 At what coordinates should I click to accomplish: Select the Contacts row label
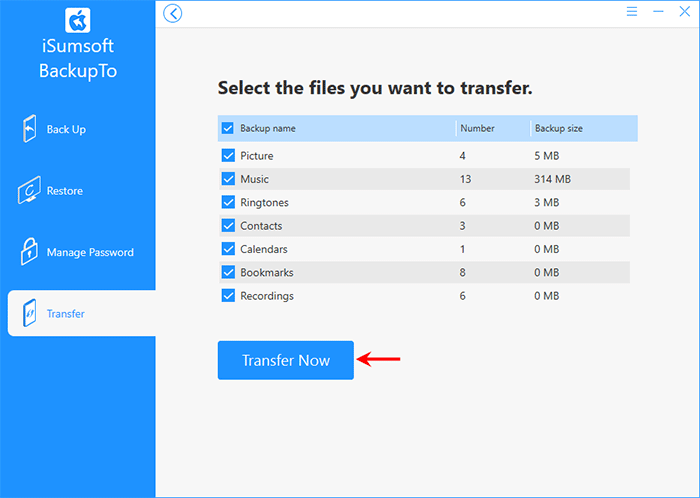pos(261,226)
